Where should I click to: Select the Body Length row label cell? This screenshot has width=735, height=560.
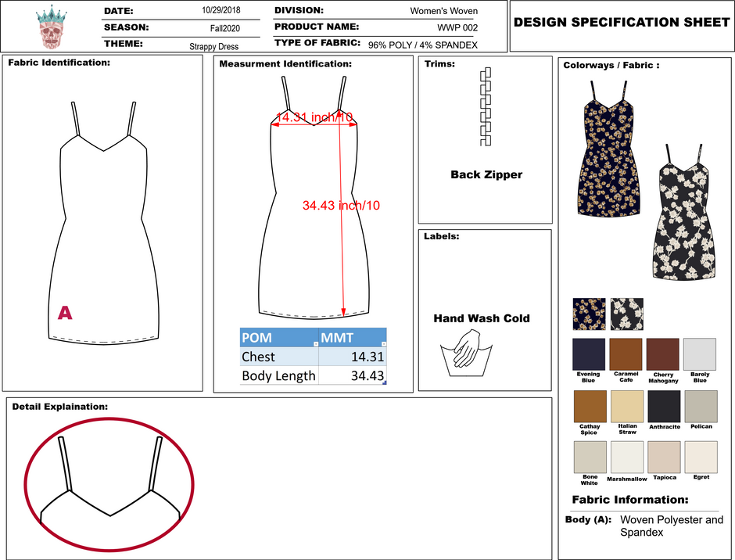click(x=279, y=375)
